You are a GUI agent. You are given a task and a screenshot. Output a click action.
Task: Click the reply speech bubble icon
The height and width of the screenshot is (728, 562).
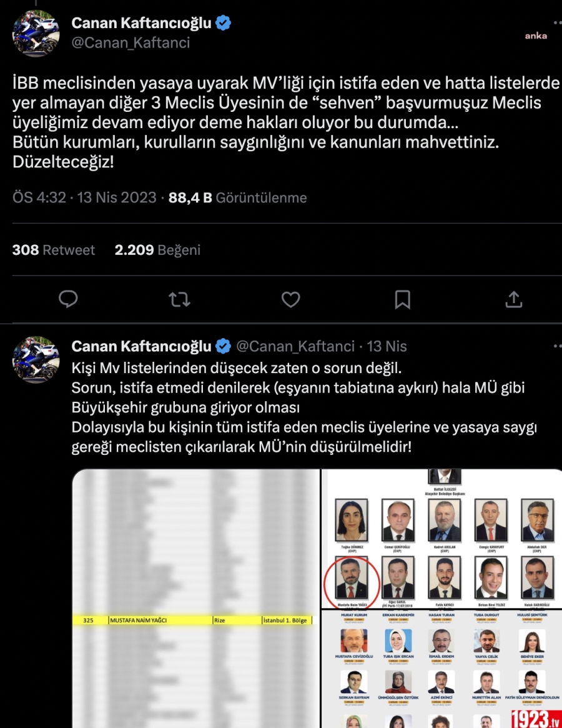click(x=68, y=299)
